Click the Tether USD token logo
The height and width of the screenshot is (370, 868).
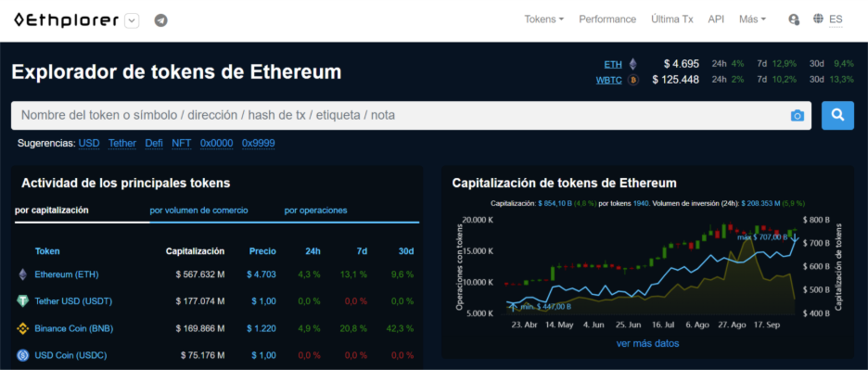coord(22,300)
